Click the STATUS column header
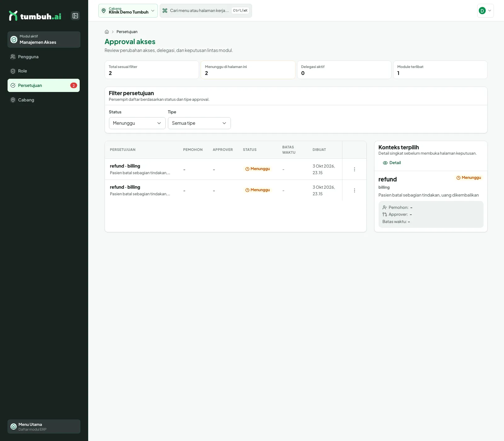This screenshot has width=504, height=441. 249,150
